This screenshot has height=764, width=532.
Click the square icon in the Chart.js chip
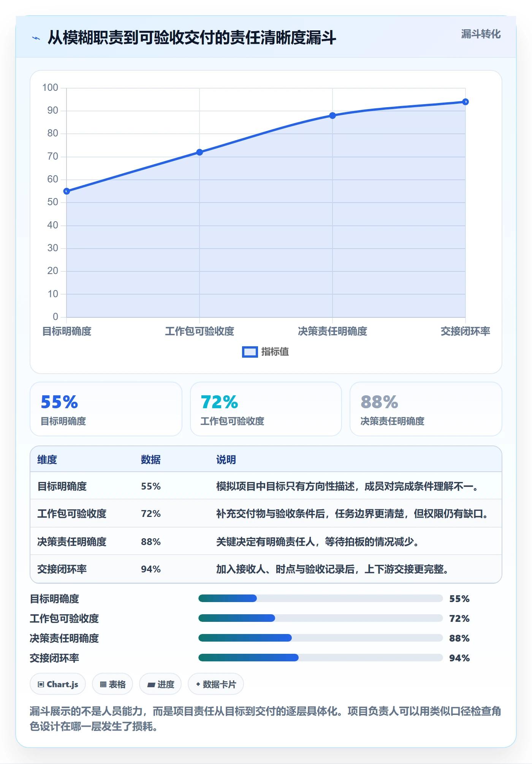pos(41,685)
